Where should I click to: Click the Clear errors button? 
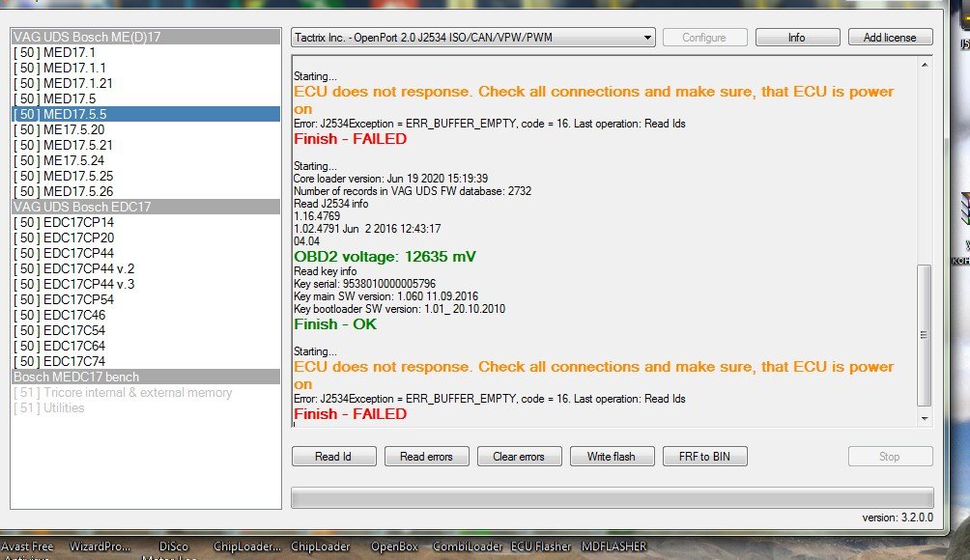pos(518,457)
